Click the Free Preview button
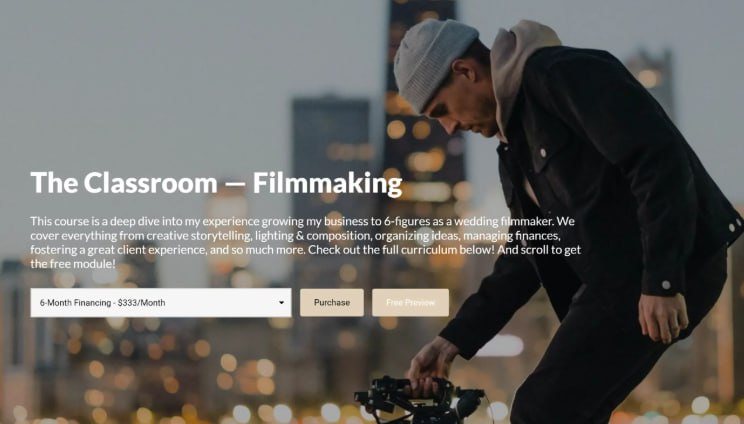The width and height of the screenshot is (744, 424). tap(410, 303)
